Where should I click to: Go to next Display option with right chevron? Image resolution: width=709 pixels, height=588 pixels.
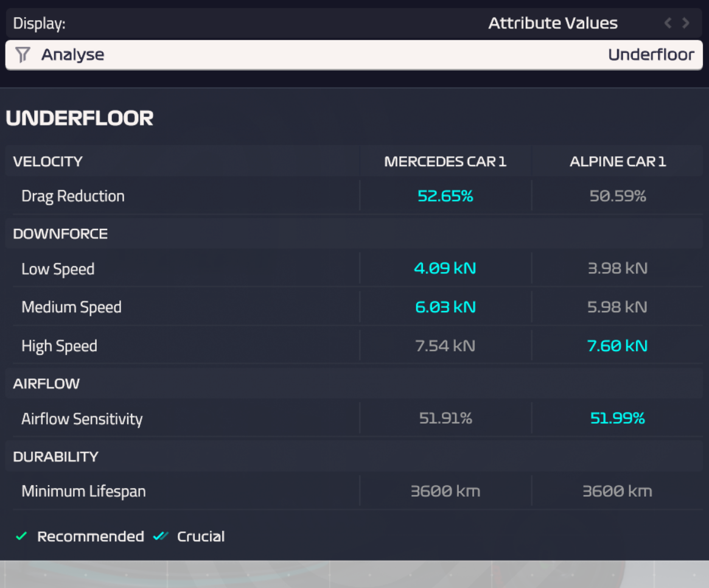[x=686, y=23]
